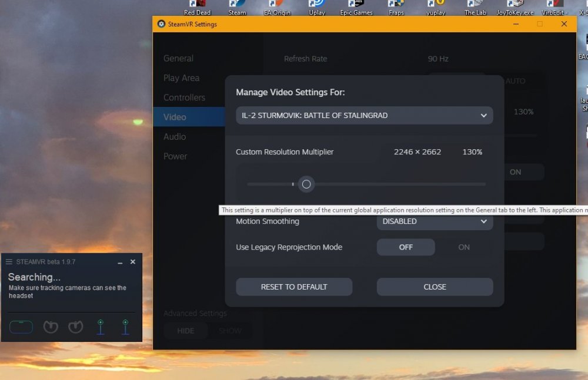Click the RESET TO DEFAULT button
This screenshot has width=588, height=380.
294,287
